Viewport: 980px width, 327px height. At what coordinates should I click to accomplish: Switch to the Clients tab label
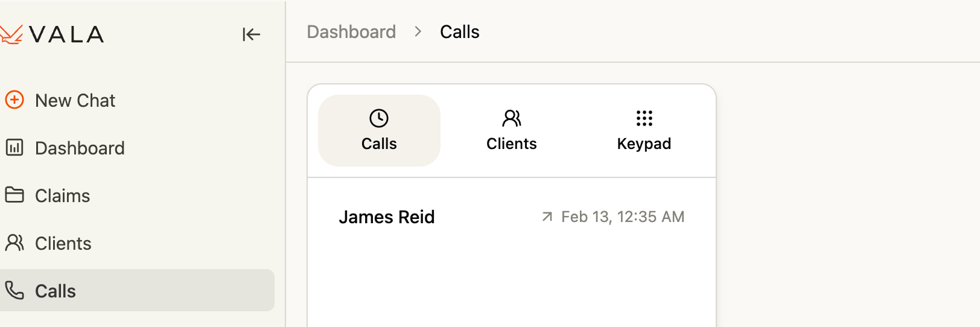click(511, 144)
